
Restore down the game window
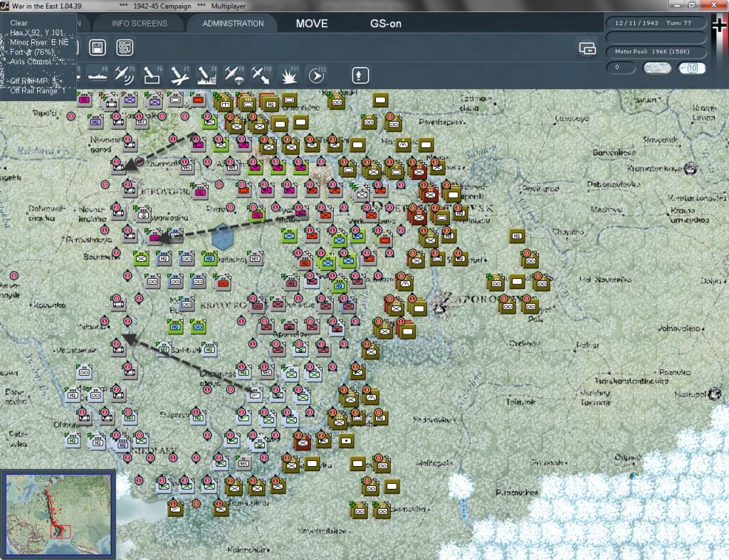click(x=692, y=5)
